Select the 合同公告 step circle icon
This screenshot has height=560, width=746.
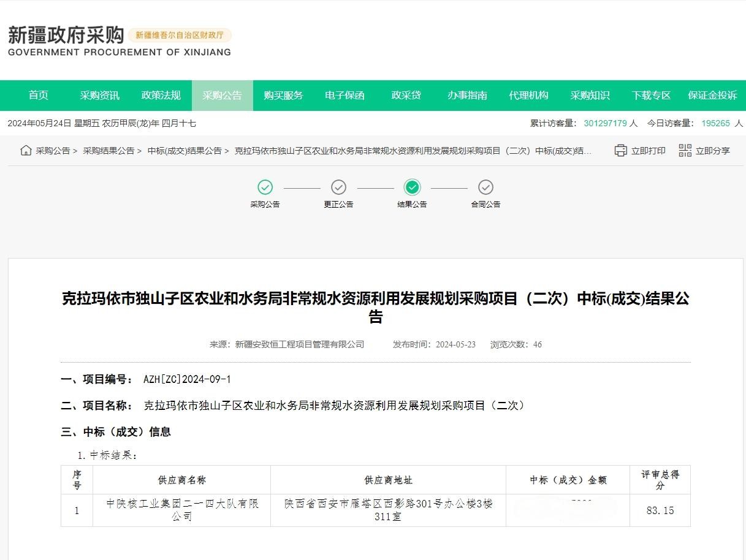[x=485, y=187]
